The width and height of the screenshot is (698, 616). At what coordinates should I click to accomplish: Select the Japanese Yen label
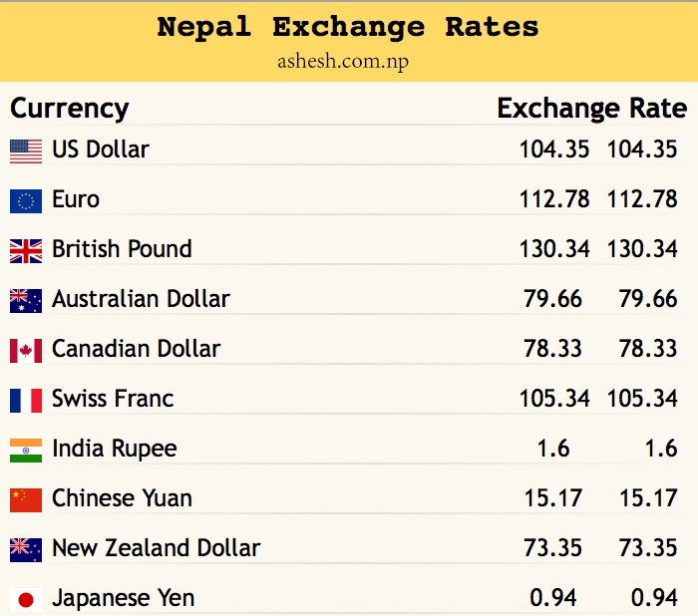[124, 598]
